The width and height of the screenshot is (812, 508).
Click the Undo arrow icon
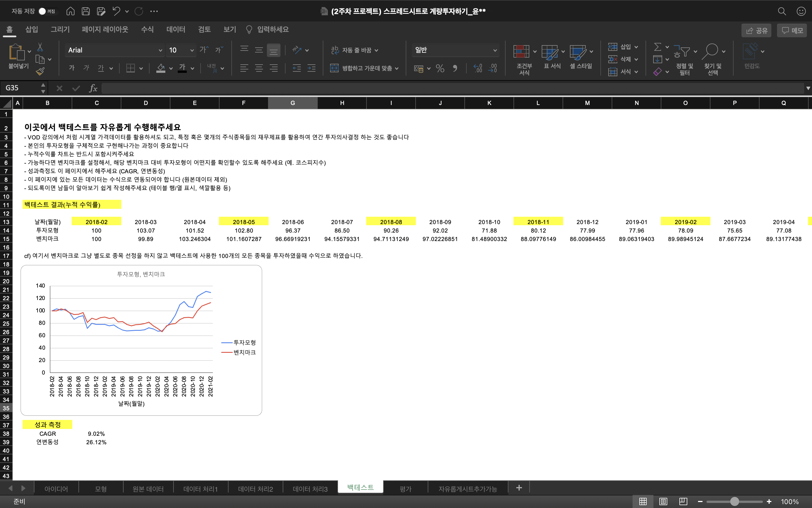116,11
